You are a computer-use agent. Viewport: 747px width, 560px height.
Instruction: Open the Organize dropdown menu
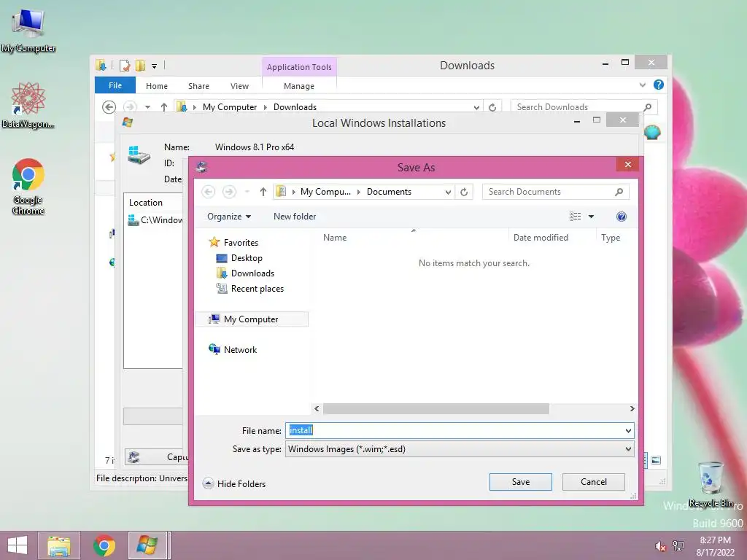click(x=228, y=217)
